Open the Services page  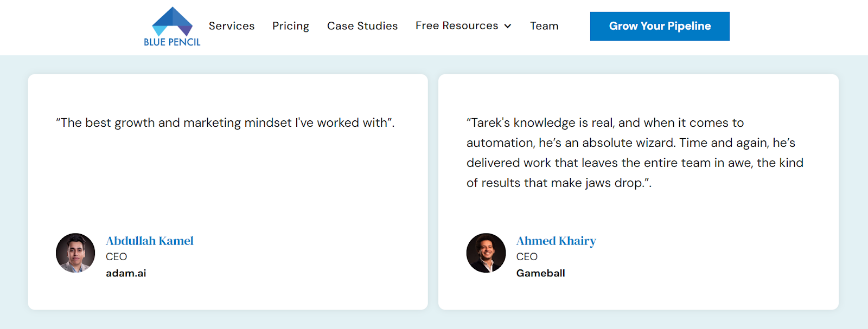(232, 26)
